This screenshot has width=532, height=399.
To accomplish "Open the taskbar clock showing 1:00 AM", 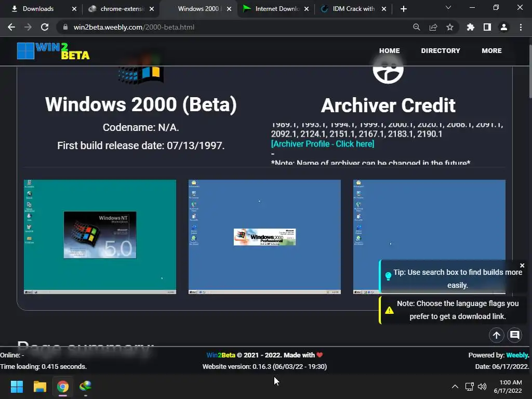I will click(x=508, y=387).
